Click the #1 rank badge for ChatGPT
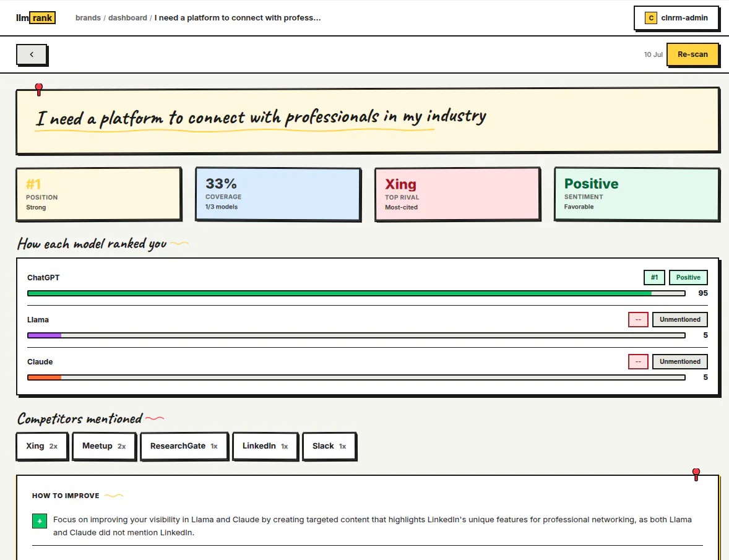 (654, 277)
